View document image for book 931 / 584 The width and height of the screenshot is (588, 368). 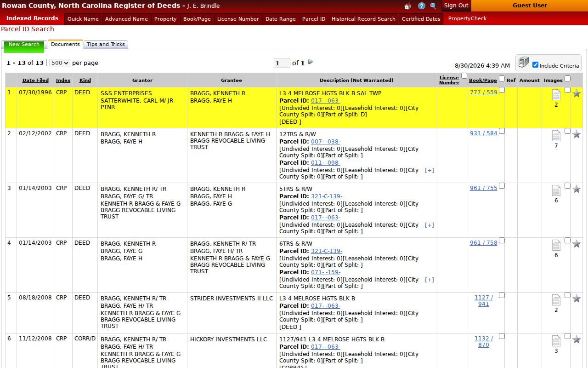556,136
